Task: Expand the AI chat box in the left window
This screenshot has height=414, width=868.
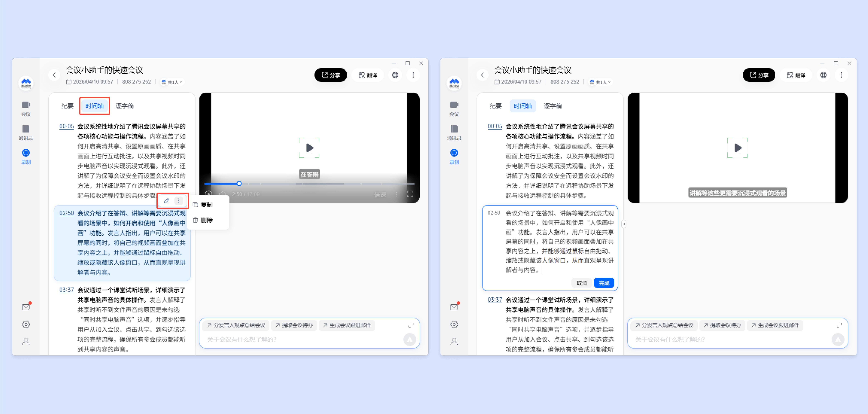Action: pos(411,325)
